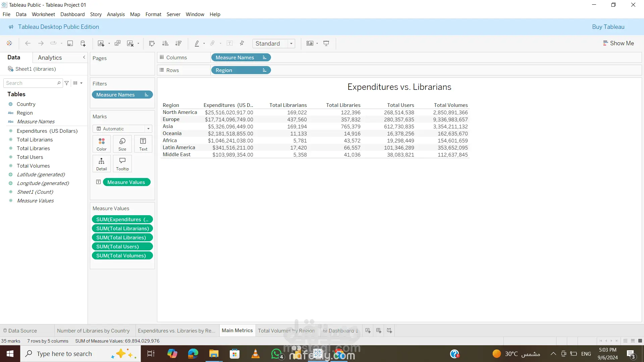Click the Tooltip button on Marks card
This screenshot has width=644, height=362.
pyautogui.click(x=122, y=164)
